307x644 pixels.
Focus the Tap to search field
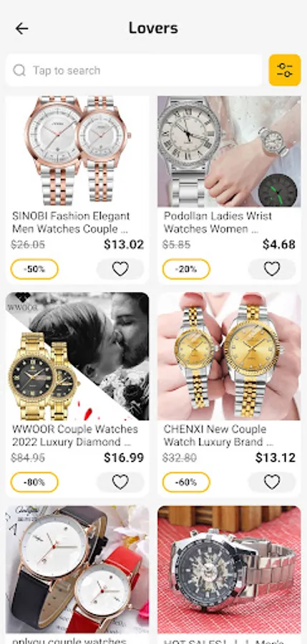click(134, 70)
